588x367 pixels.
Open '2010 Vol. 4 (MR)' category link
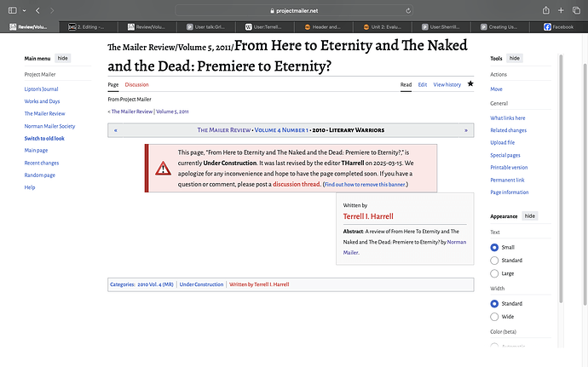155,284
